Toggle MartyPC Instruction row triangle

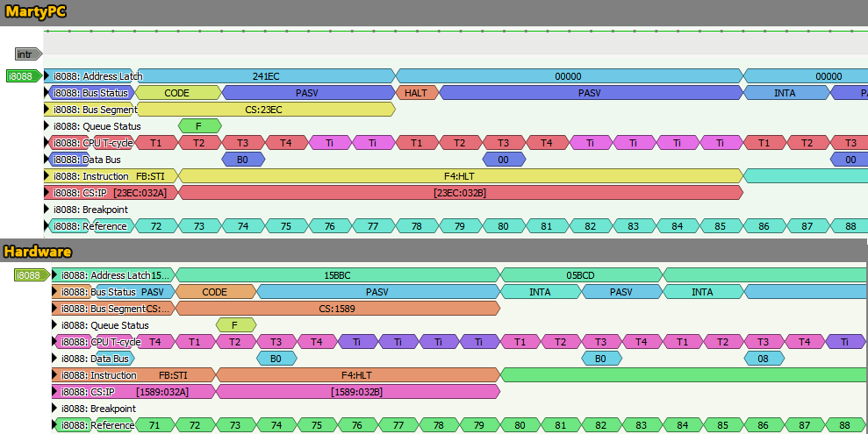pyautogui.click(x=47, y=176)
